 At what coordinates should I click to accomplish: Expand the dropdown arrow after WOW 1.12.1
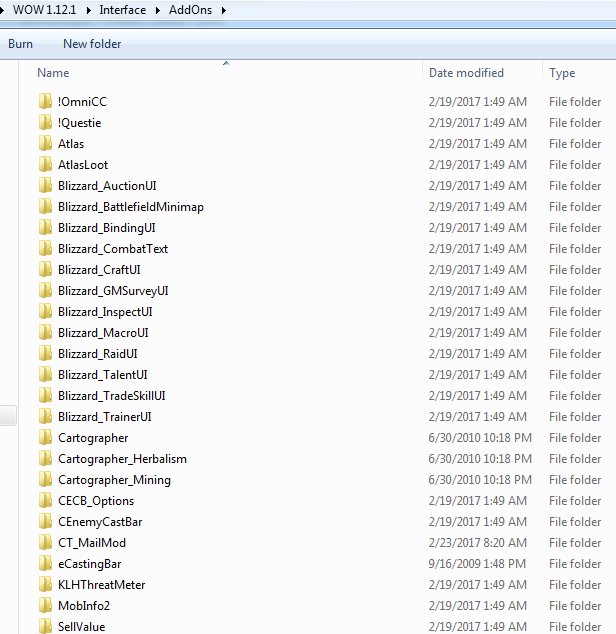click(88, 10)
